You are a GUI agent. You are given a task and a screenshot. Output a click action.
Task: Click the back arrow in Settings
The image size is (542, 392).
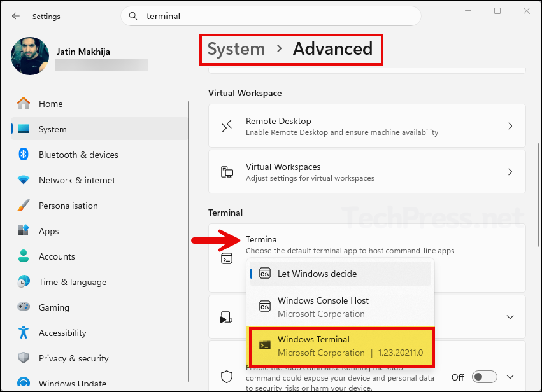(x=15, y=16)
